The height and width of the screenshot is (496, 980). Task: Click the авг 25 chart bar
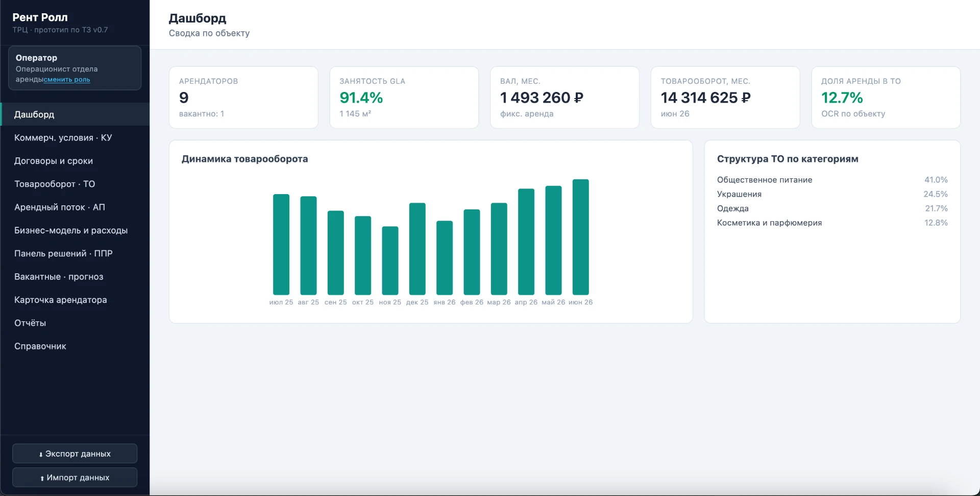pyautogui.click(x=308, y=246)
